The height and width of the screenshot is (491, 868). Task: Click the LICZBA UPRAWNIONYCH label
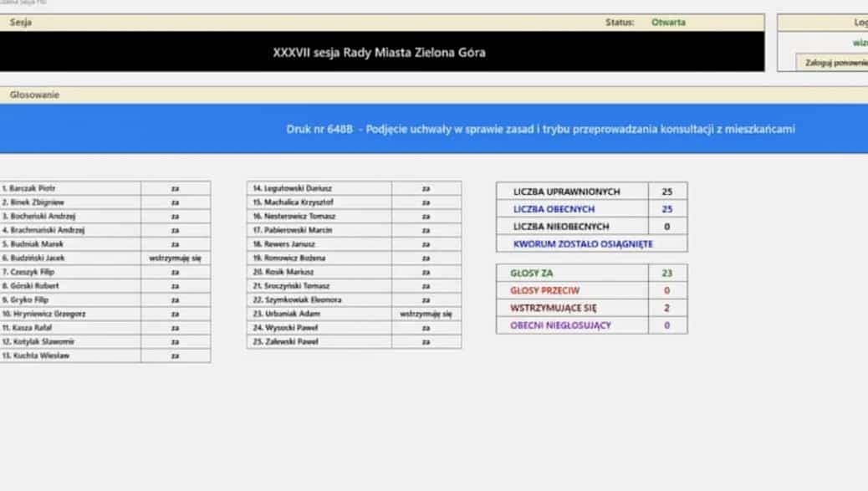pyautogui.click(x=567, y=192)
